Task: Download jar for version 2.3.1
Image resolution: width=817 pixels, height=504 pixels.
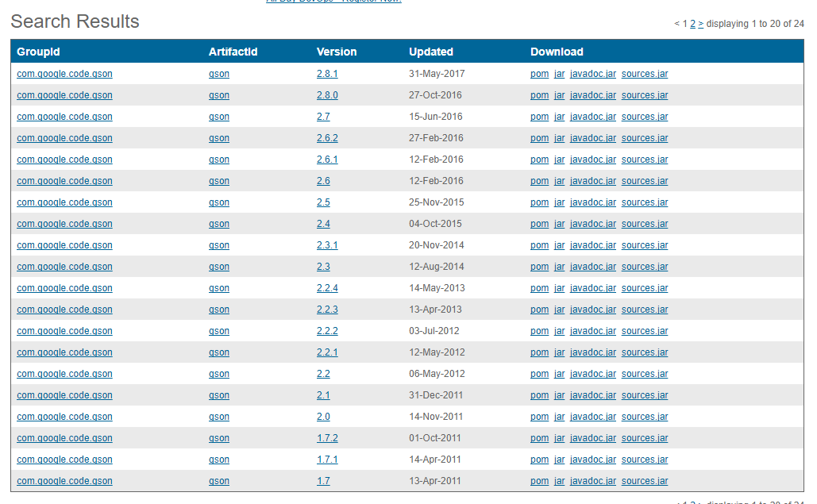Action: pyautogui.click(x=560, y=245)
